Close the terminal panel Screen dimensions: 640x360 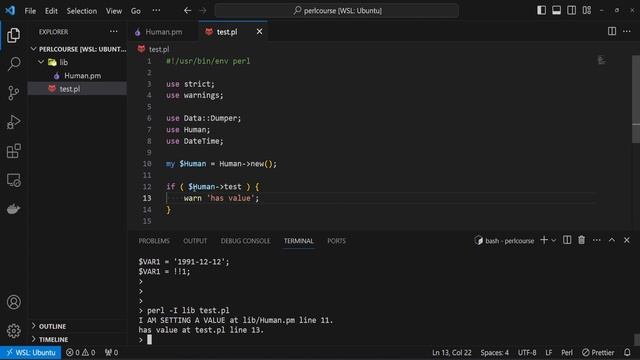(627, 240)
